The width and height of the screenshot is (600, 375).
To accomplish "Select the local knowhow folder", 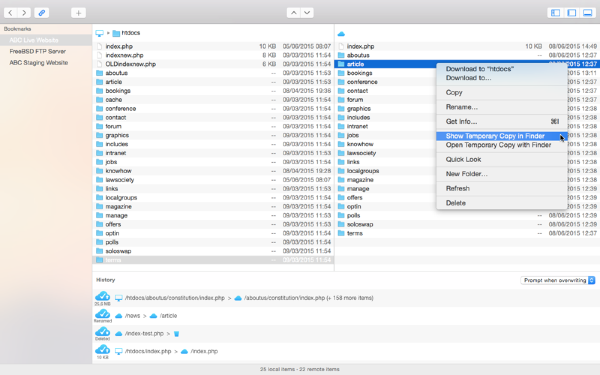I will pos(213,171).
